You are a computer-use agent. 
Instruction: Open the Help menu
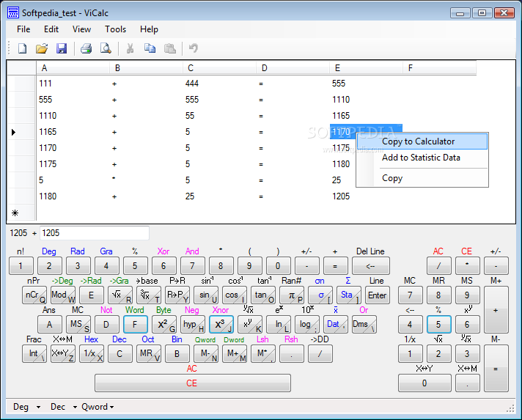[149, 29]
